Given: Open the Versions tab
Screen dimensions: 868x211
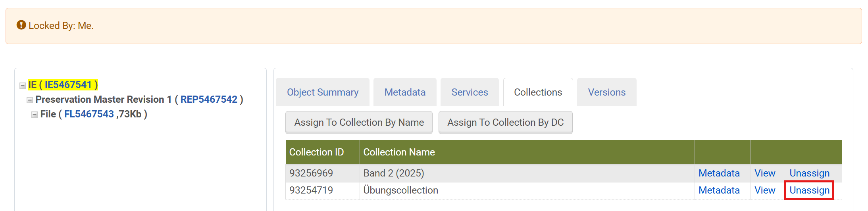Looking at the screenshot, I should pyautogui.click(x=606, y=92).
